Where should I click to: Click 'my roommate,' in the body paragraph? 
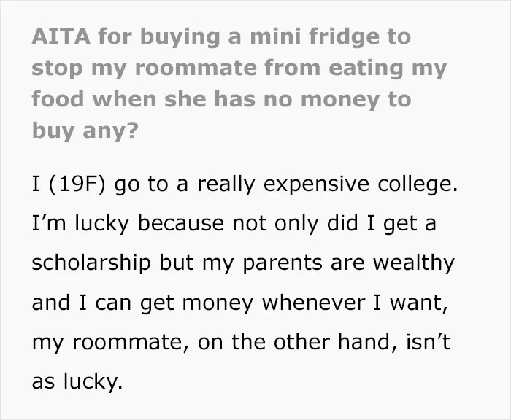click(x=110, y=343)
